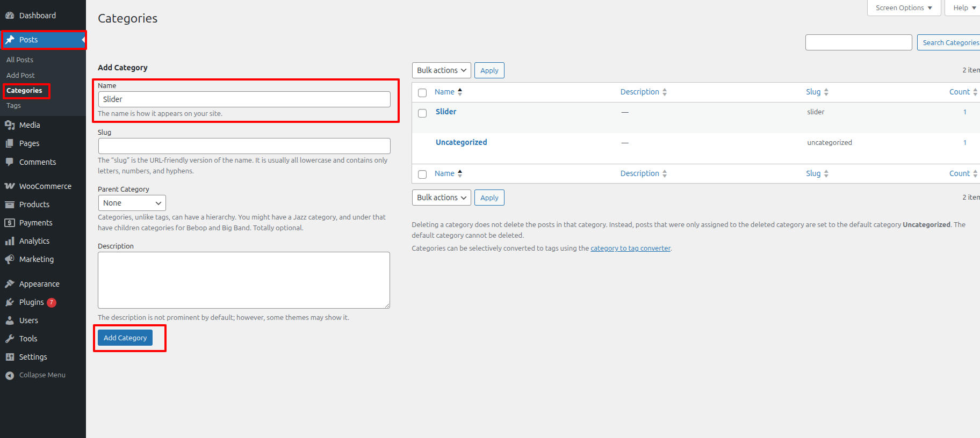Click into the Slug text field

click(244, 146)
